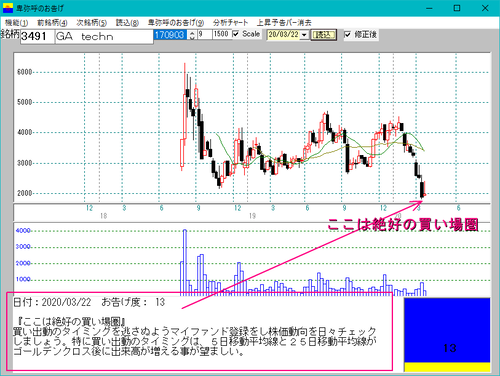Click the 日付：2020/03/22 text in the message panel
Viewport: 500px width, 376px height.
point(52,302)
